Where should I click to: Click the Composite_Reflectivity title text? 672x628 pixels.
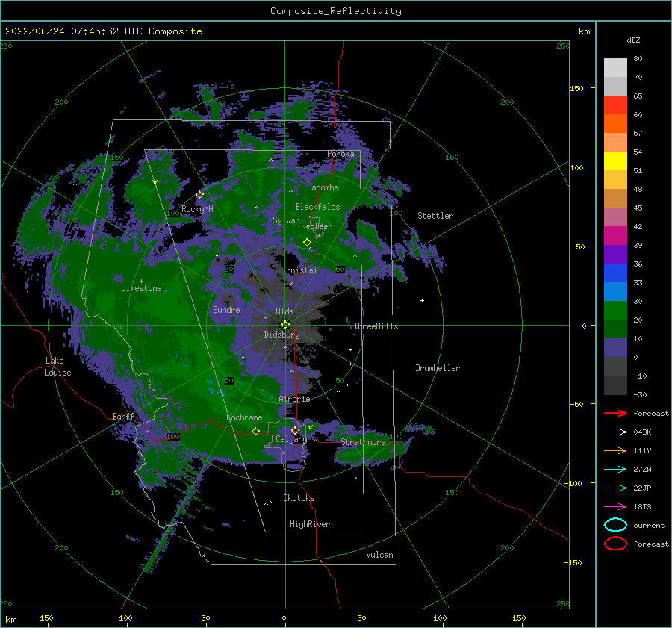coord(336,11)
